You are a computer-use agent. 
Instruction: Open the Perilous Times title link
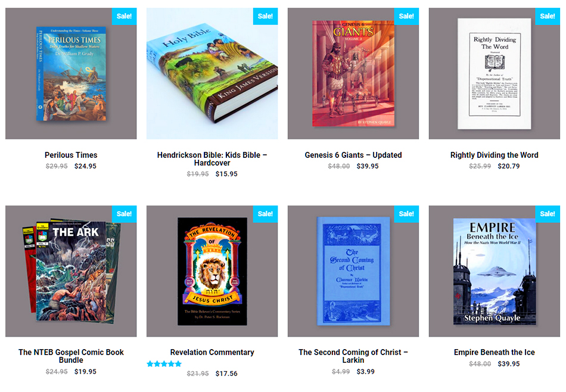pyautogui.click(x=71, y=155)
